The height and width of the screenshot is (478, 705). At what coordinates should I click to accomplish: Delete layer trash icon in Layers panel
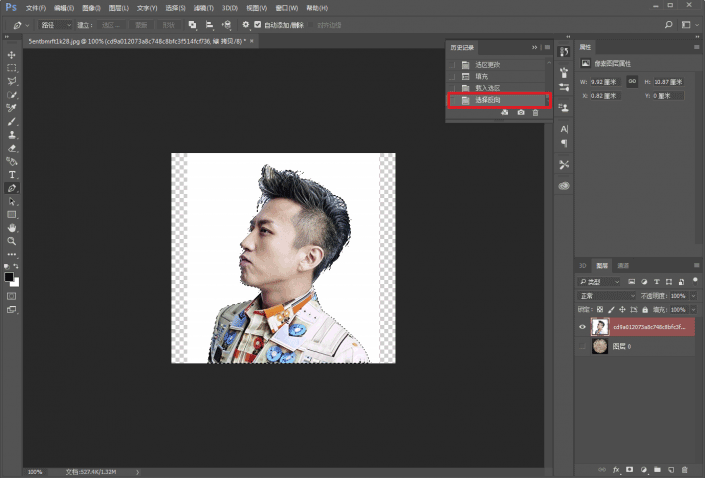click(x=684, y=469)
